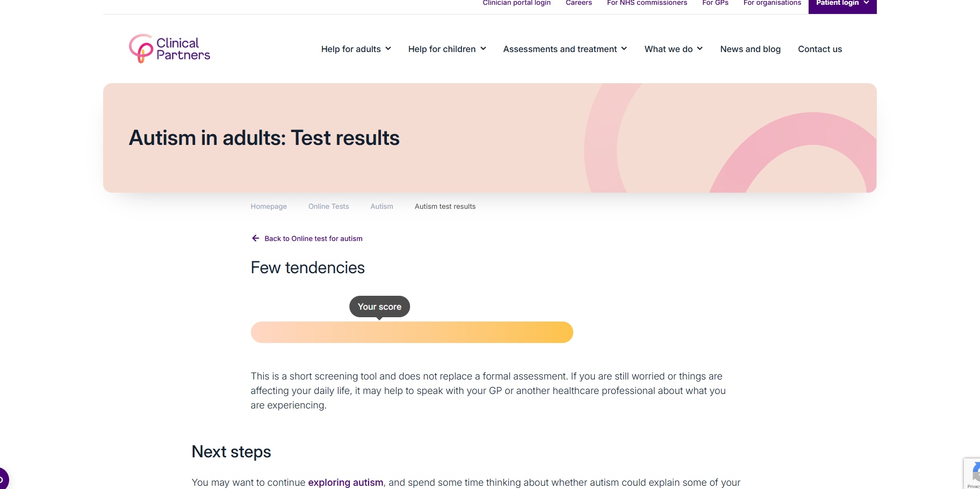
Task: Click the Online Tests breadcrumb
Action: click(x=328, y=207)
